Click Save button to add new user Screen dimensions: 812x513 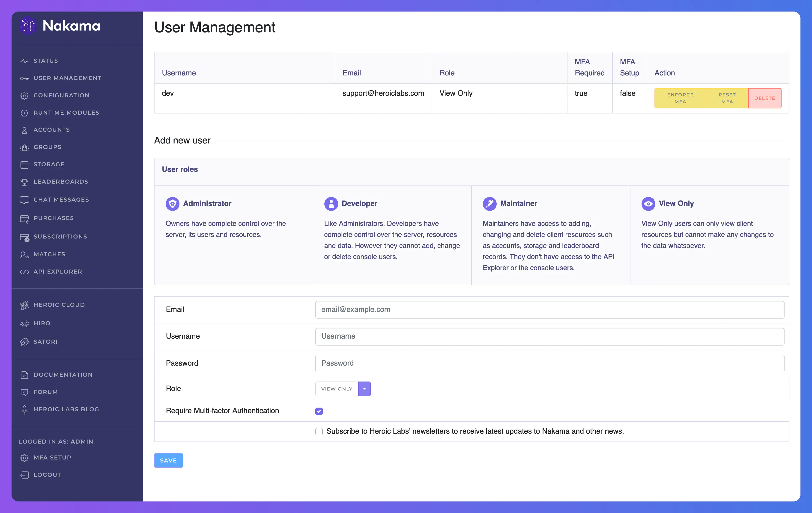coord(168,460)
